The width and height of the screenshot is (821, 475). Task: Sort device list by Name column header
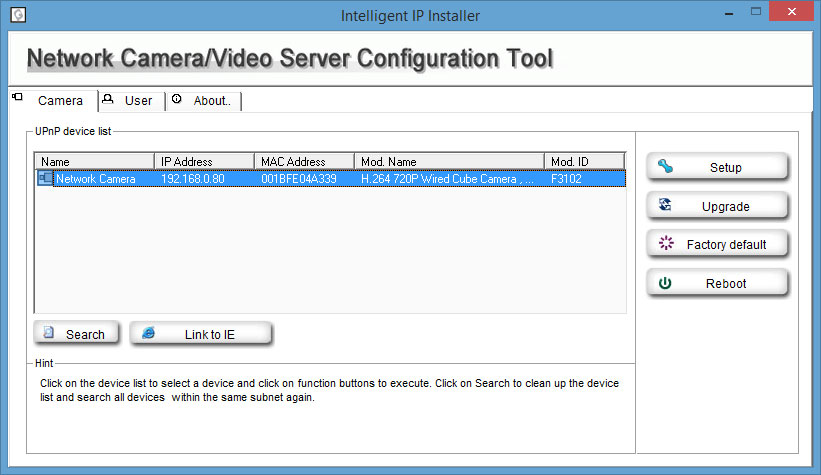click(x=95, y=161)
